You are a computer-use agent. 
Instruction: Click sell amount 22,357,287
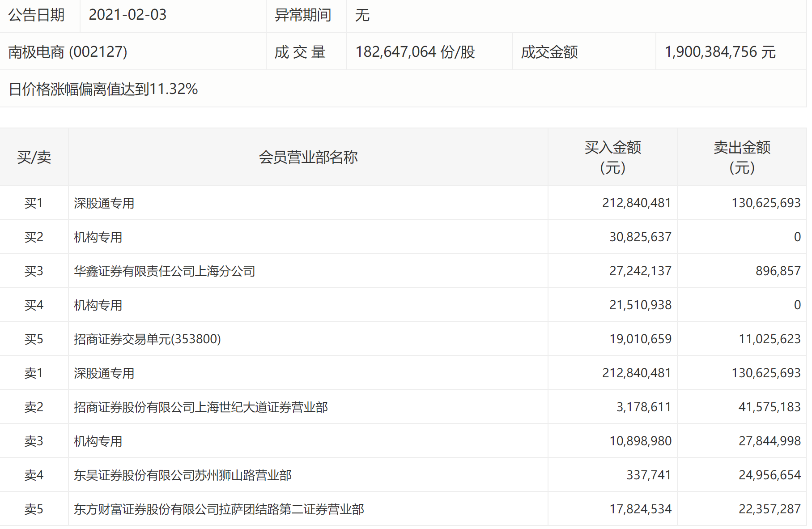click(x=769, y=509)
